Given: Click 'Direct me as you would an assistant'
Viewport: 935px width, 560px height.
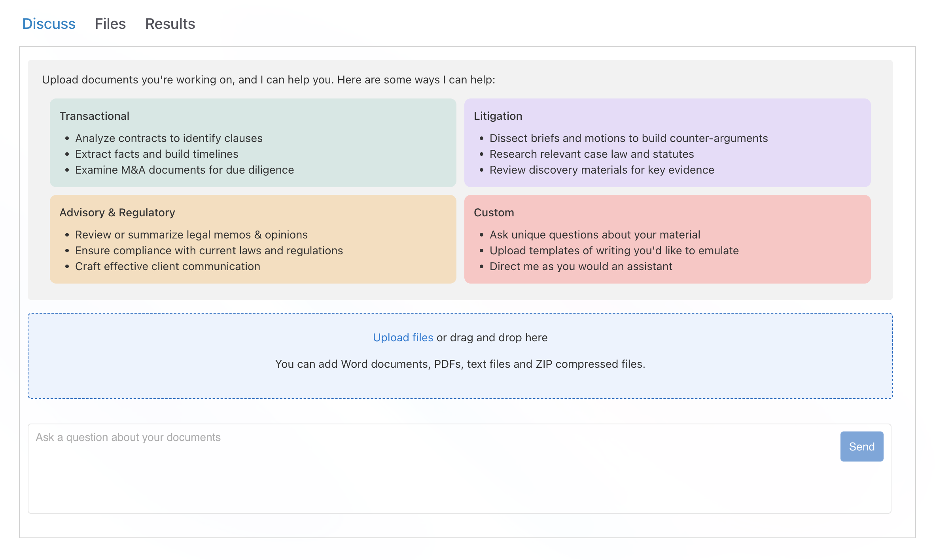Looking at the screenshot, I should pyautogui.click(x=581, y=266).
